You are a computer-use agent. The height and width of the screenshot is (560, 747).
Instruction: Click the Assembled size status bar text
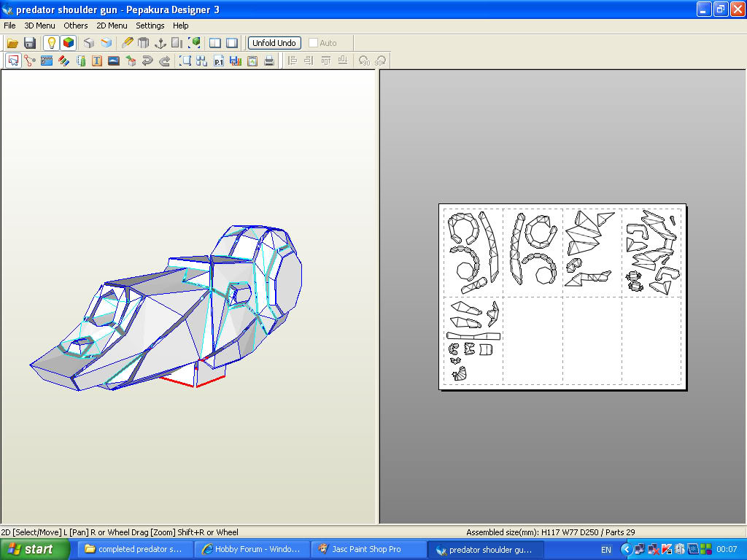pyautogui.click(x=550, y=532)
